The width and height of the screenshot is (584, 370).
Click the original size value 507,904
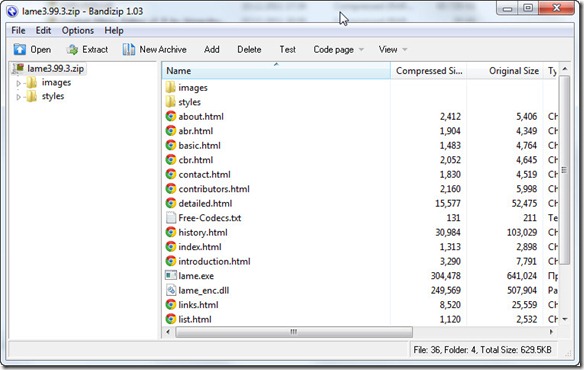522,290
